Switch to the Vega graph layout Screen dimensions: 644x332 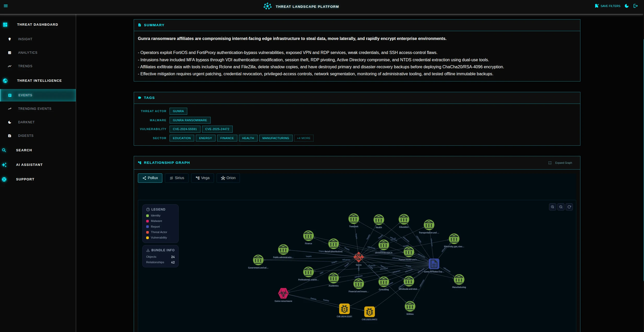pos(203,178)
